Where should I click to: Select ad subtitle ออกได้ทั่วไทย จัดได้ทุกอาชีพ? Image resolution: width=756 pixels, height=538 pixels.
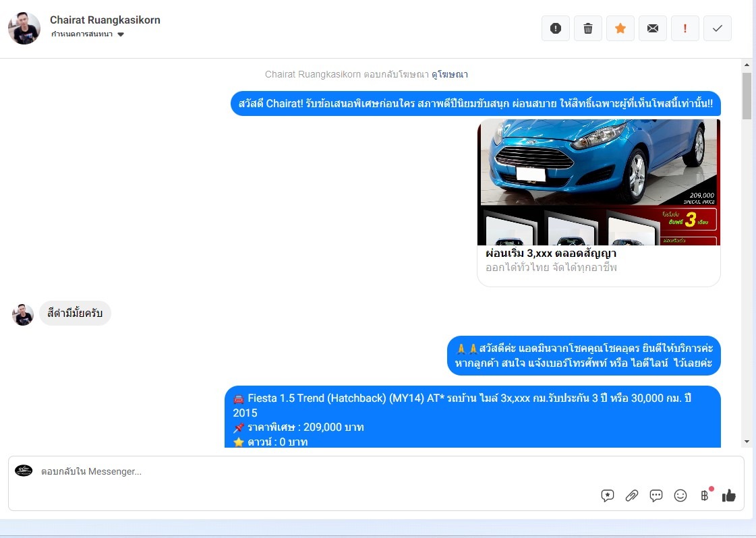click(551, 267)
